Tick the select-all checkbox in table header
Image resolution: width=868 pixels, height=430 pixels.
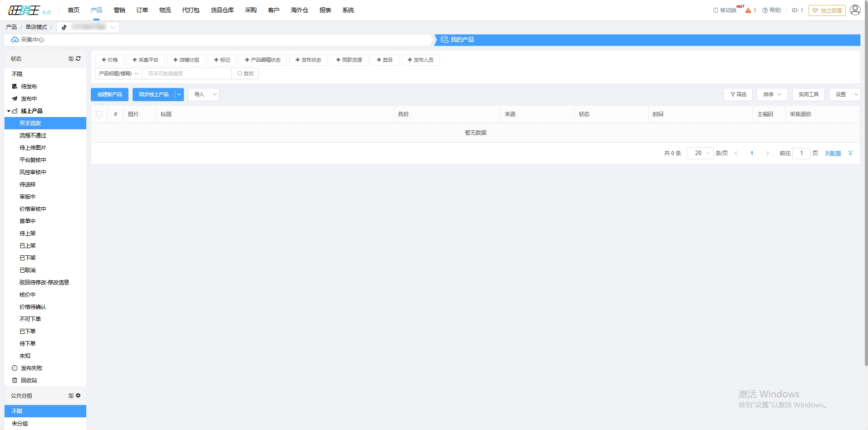coord(99,114)
